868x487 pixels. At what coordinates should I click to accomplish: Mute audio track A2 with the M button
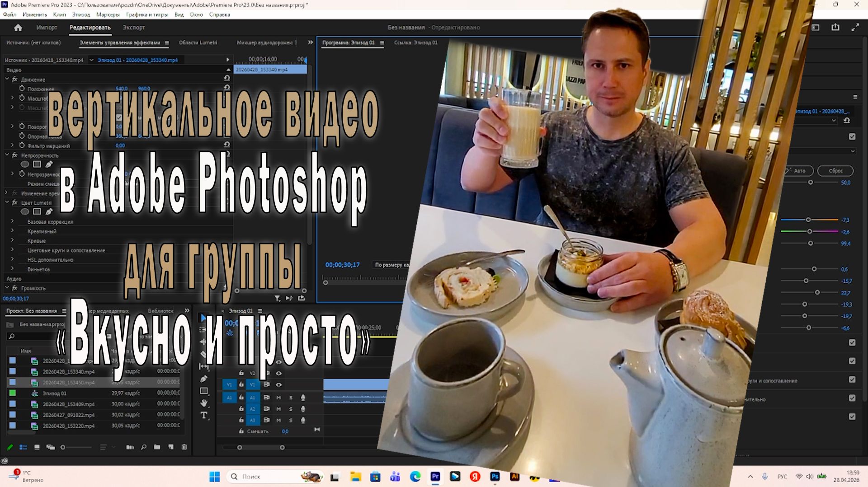(278, 409)
